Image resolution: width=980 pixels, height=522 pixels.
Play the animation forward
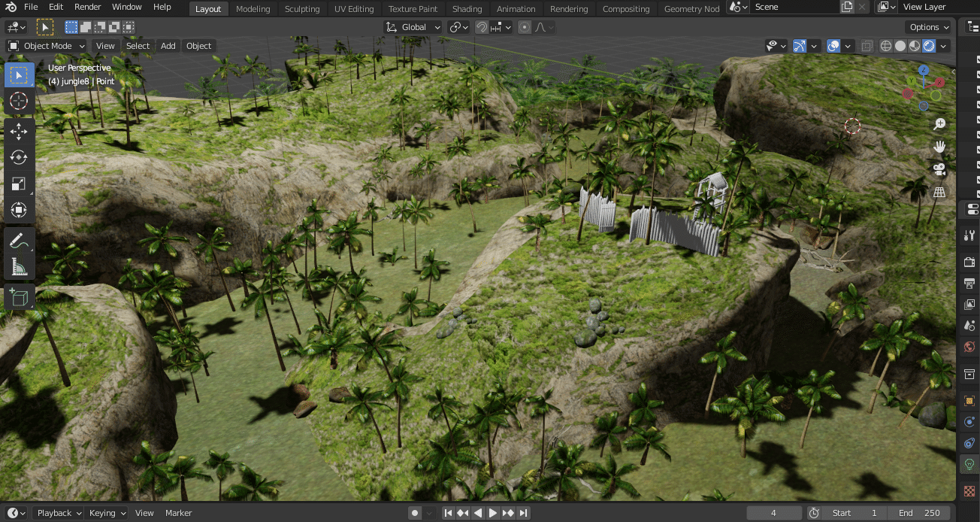[x=493, y=513]
